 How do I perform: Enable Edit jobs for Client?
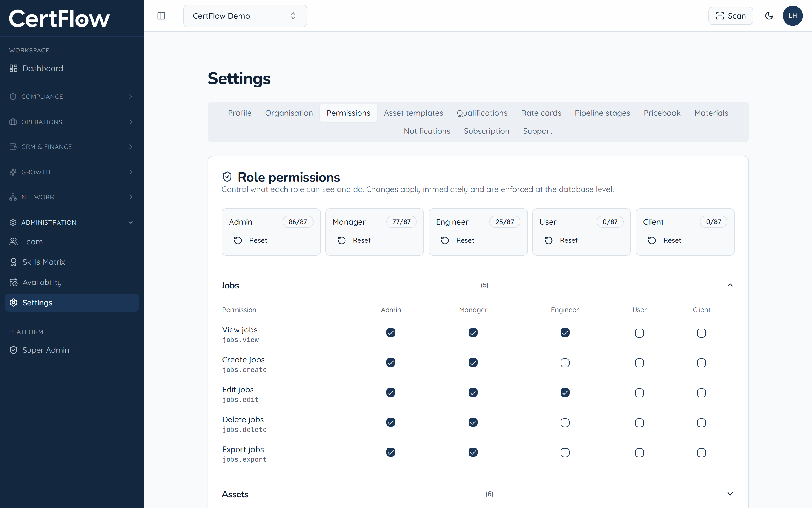(x=701, y=393)
